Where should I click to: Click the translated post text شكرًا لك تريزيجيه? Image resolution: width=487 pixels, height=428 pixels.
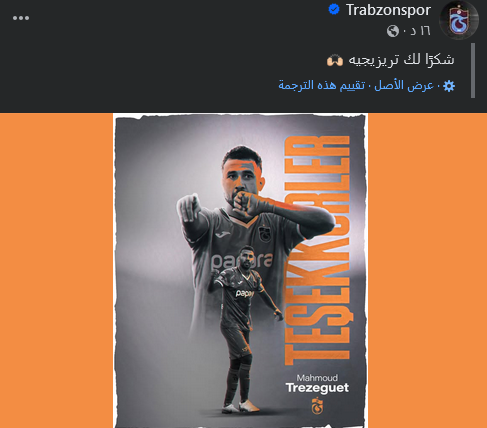coord(401,60)
